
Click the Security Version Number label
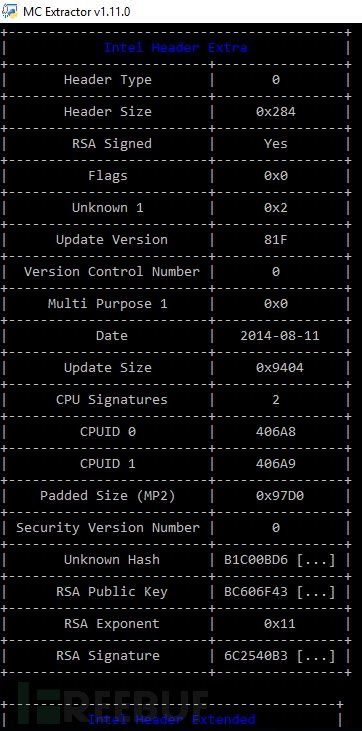[108, 528]
